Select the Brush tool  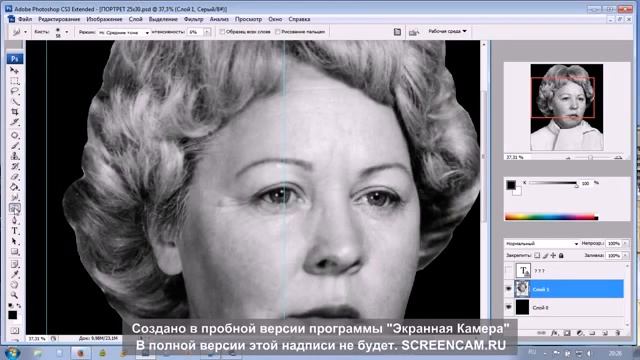point(14,146)
